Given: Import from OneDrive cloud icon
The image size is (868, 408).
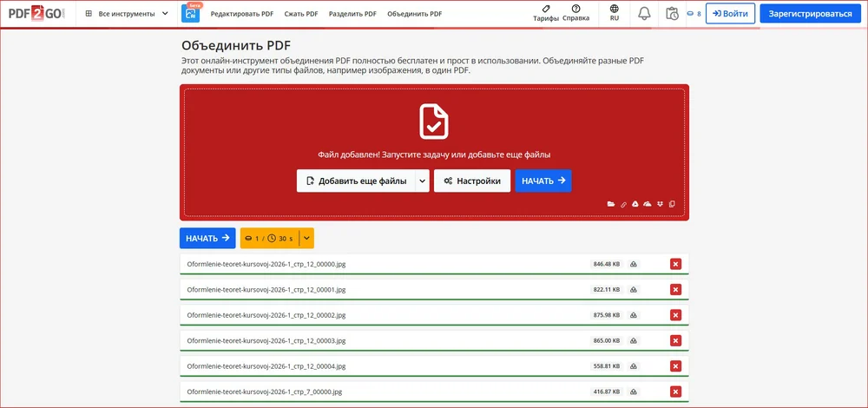Looking at the screenshot, I should point(648,204).
